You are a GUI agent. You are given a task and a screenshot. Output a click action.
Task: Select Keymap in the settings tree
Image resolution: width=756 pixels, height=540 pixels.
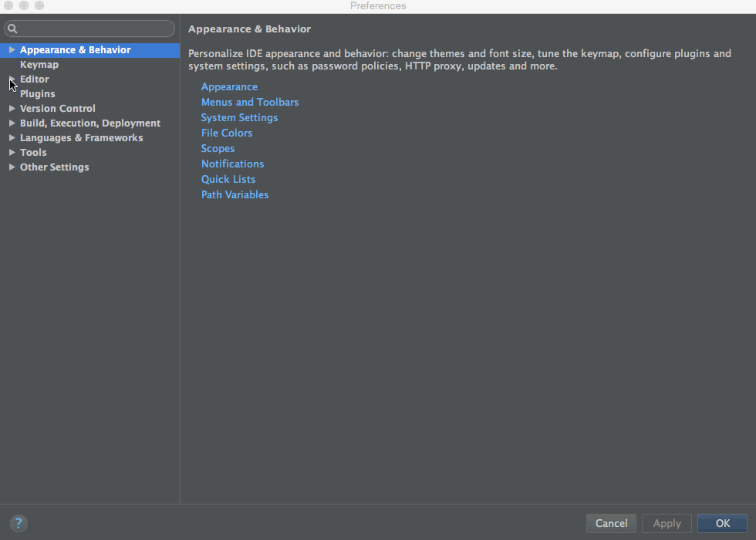coord(39,65)
